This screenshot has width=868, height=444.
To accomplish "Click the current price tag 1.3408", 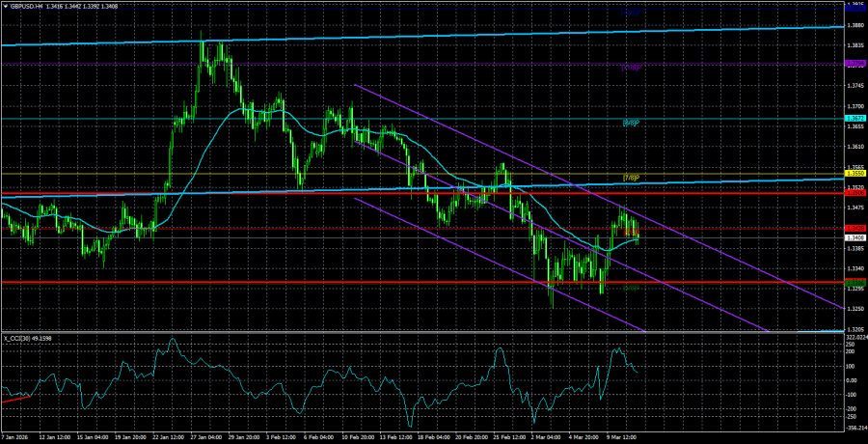I will click(x=854, y=237).
